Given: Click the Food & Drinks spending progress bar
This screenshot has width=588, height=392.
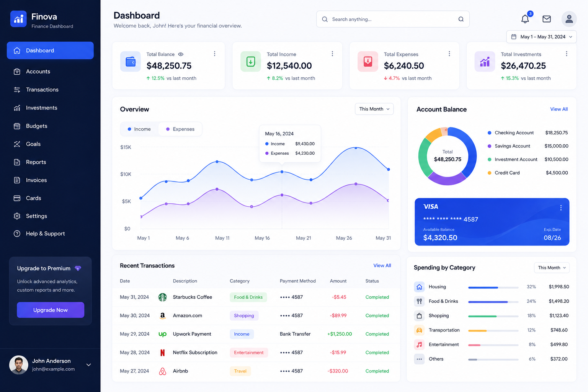Looking at the screenshot, I should point(493,302).
